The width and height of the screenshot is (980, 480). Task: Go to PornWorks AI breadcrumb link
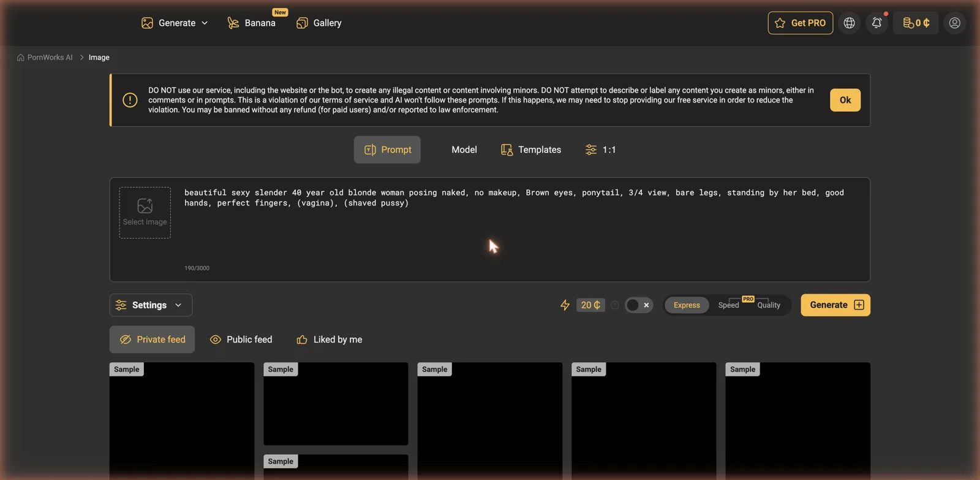point(50,58)
